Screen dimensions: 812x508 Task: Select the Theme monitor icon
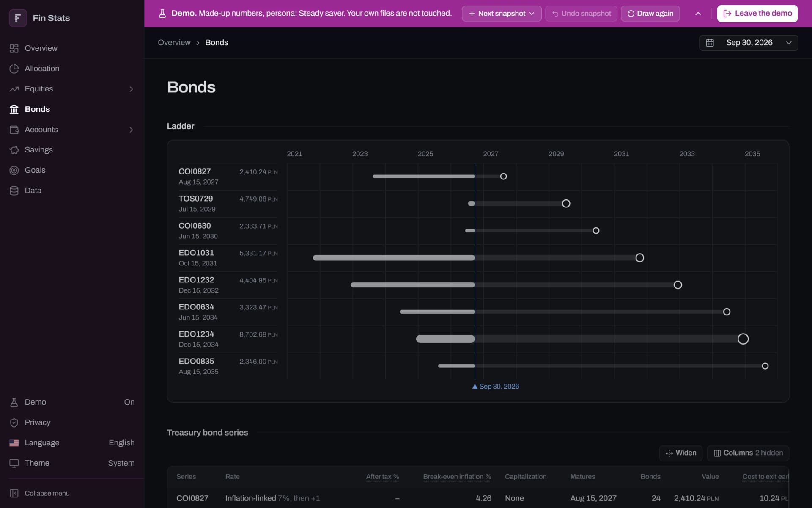[14, 463]
